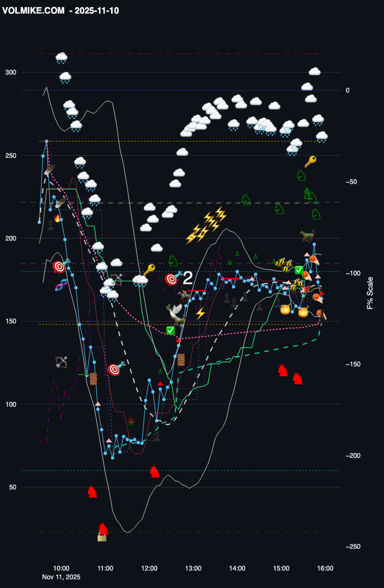Click the red triangle near 12:15
The image size is (384, 588).
click(160, 383)
